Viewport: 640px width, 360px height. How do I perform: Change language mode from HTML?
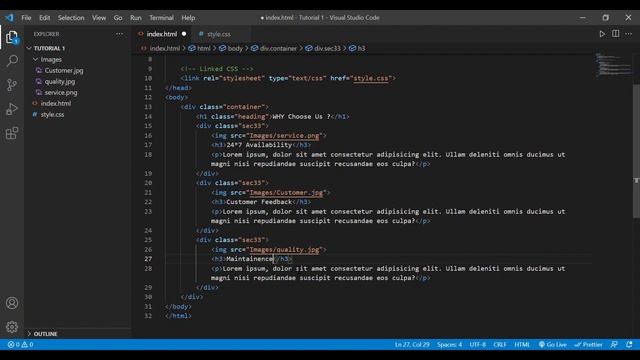[522, 344]
